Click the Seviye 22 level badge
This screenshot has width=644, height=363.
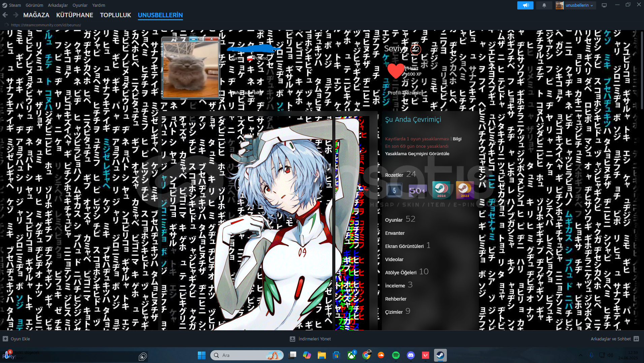click(416, 49)
